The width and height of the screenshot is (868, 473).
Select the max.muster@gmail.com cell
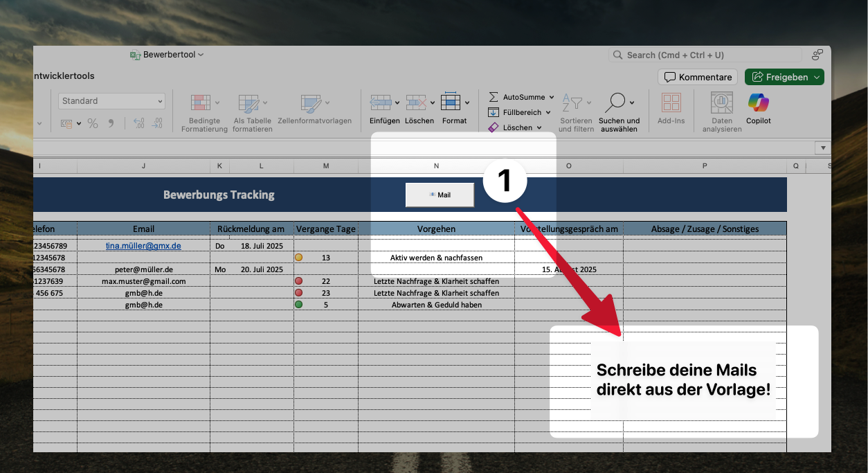click(143, 281)
